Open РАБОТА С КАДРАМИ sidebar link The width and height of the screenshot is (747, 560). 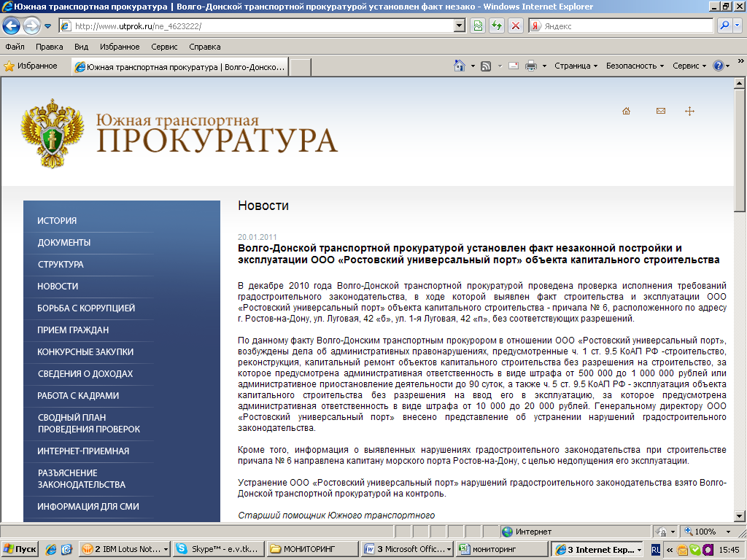[78, 396]
